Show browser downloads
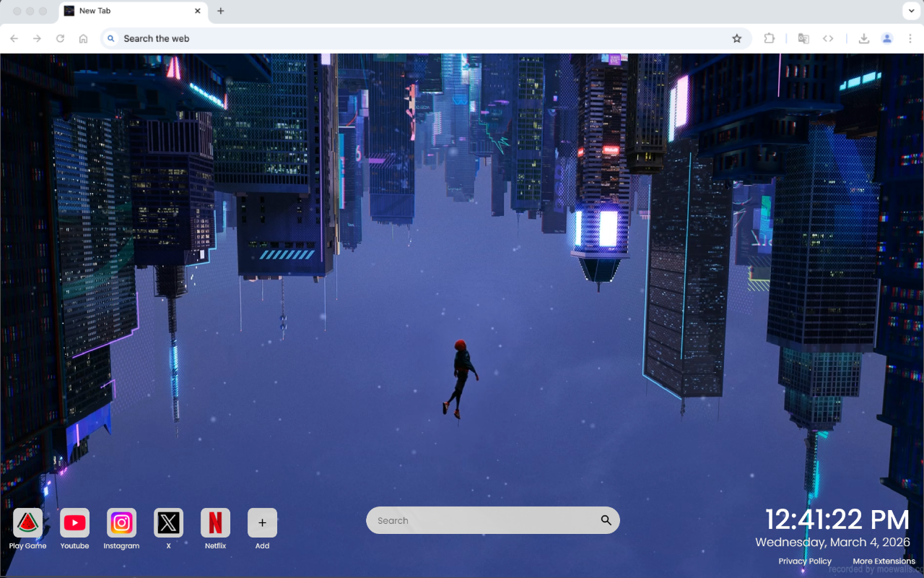924x578 pixels. 864,38
